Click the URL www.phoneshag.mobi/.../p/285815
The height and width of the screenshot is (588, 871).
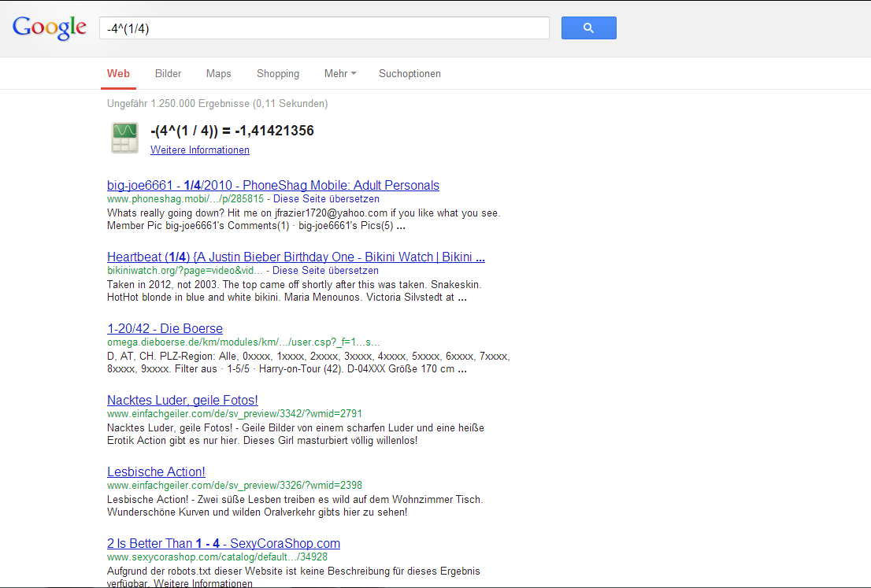tap(186, 199)
